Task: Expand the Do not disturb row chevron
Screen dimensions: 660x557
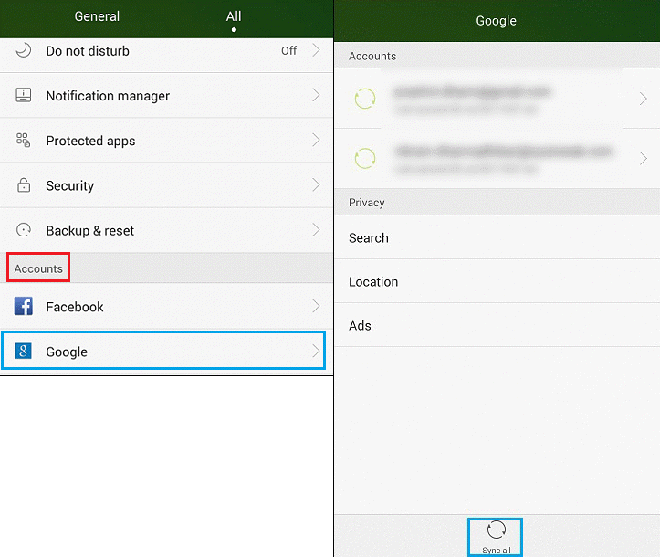Action: click(x=316, y=50)
